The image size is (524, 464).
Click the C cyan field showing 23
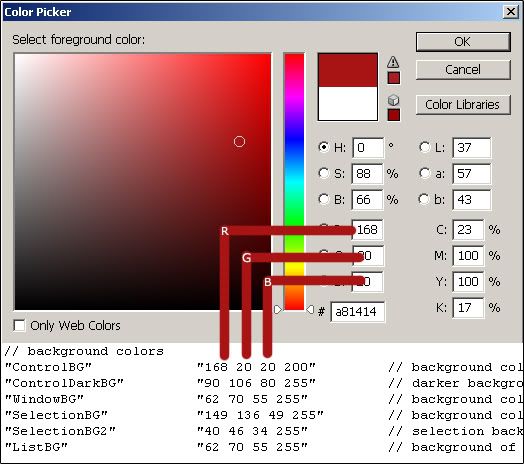point(468,230)
